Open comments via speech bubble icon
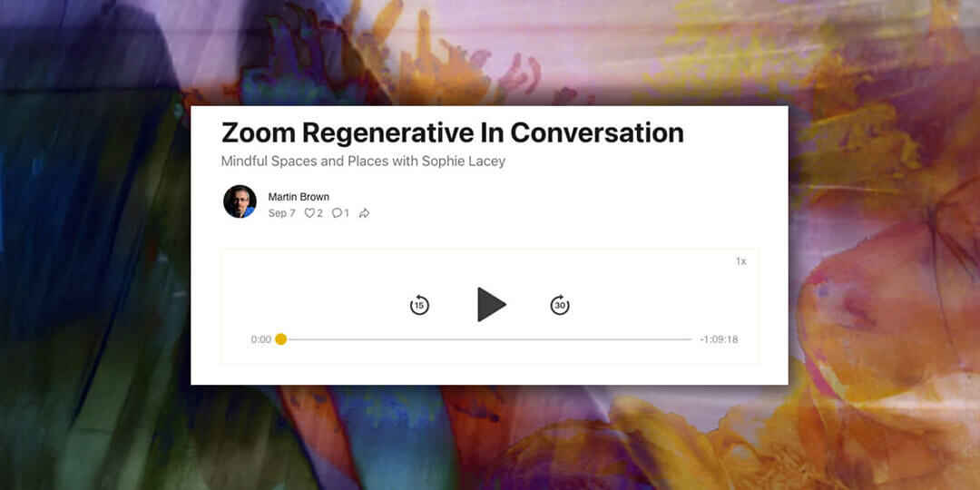 pos(340,213)
